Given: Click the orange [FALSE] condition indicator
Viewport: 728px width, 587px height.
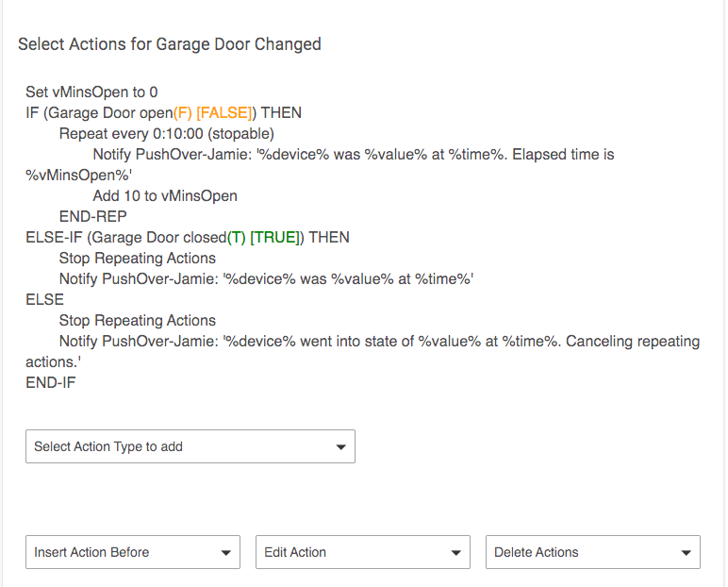Looking at the screenshot, I should [x=223, y=113].
